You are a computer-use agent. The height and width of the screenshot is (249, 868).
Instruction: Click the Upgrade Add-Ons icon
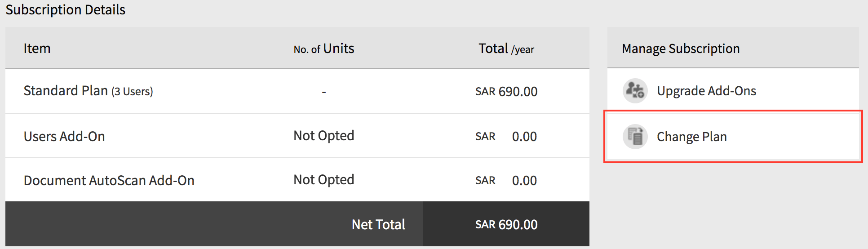point(635,91)
